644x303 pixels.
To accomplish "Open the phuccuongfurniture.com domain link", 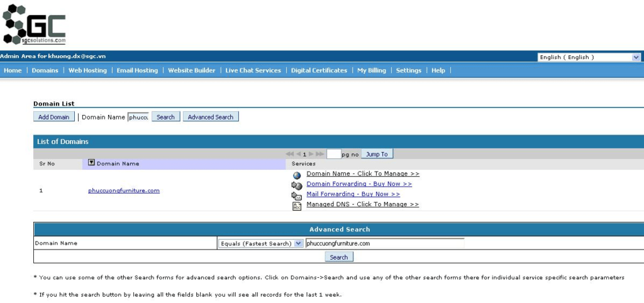I will (124, 190).
